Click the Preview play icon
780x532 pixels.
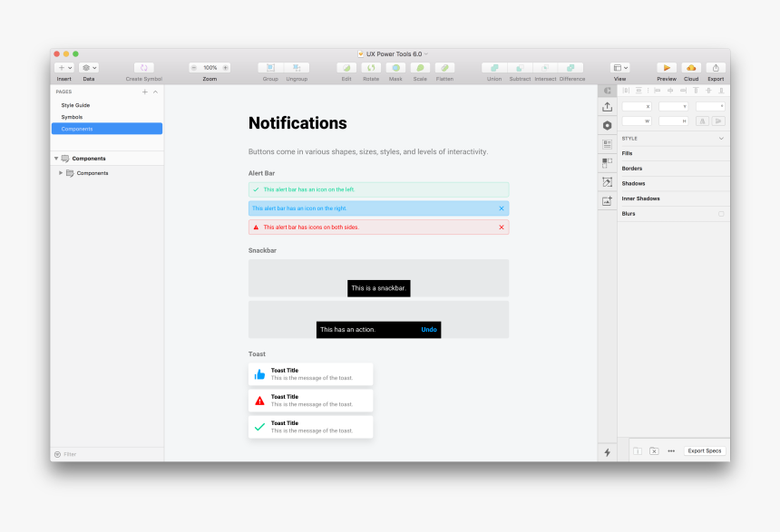(x=667, y=68)
